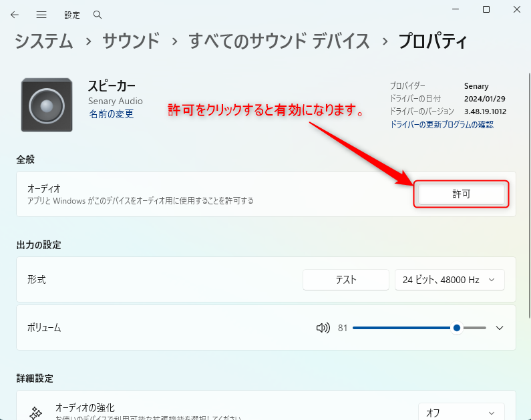Mute using the volume speaker icon
This screenshot has height=420, width=531.
[x=323, y=328]
